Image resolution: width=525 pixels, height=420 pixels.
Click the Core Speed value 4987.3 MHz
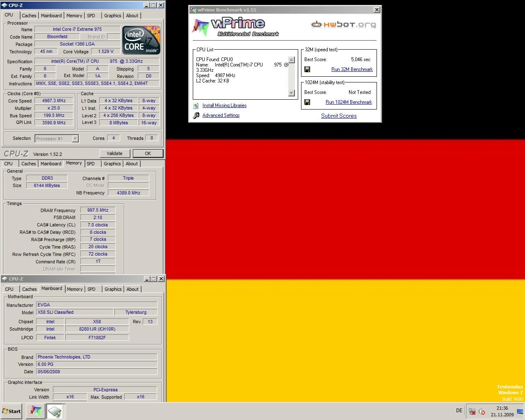tap(54, 101)
